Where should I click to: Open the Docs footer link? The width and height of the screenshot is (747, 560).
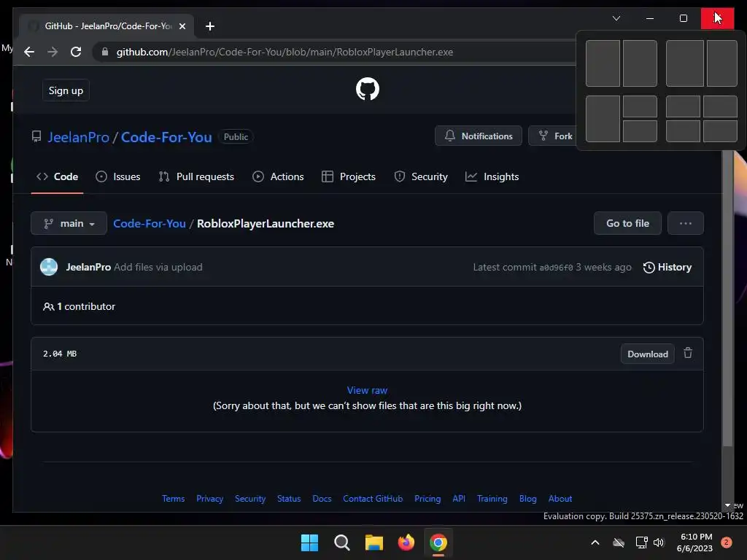click(x=322, y=499)
